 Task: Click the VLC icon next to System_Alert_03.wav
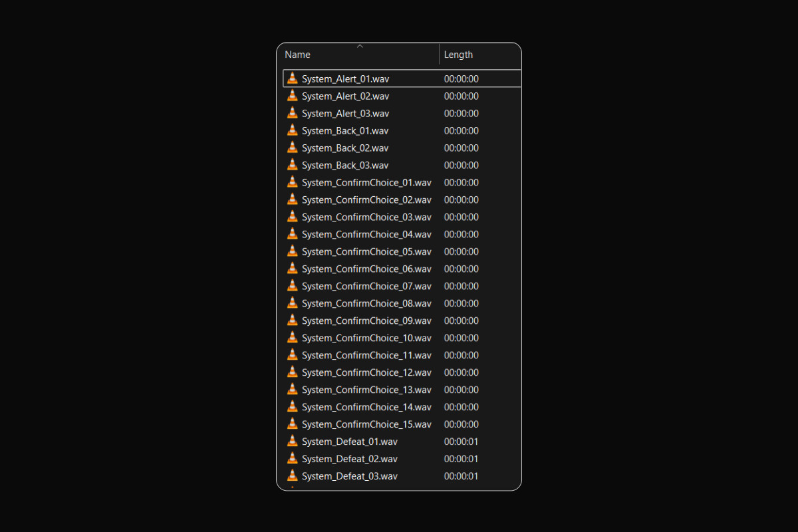coord(292,113)
